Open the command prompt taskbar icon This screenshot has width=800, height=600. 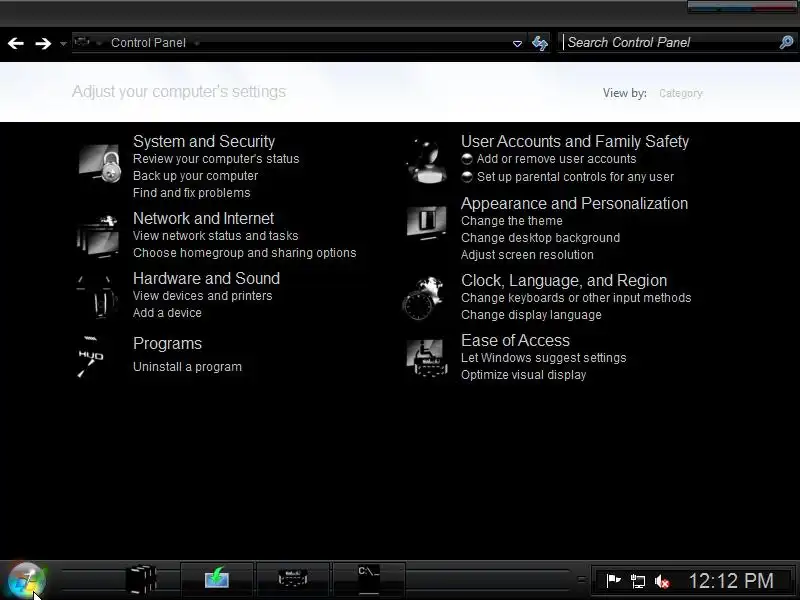click(368, 579)
